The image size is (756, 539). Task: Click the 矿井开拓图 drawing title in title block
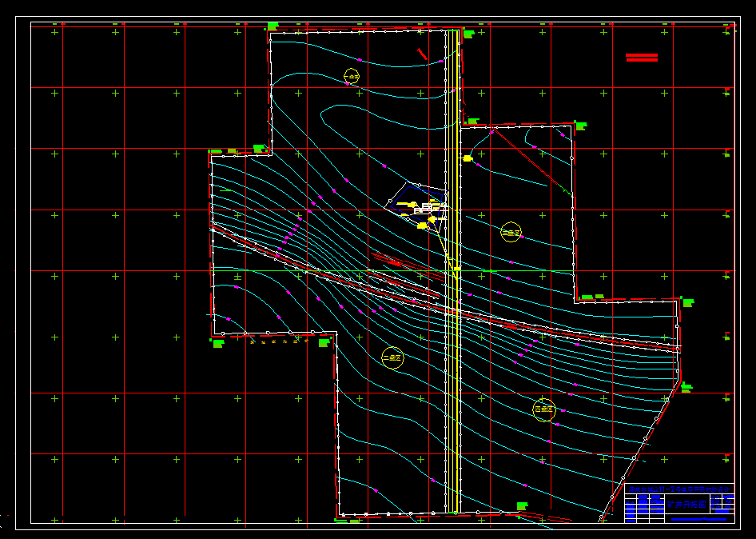click(x=686, y=505)
